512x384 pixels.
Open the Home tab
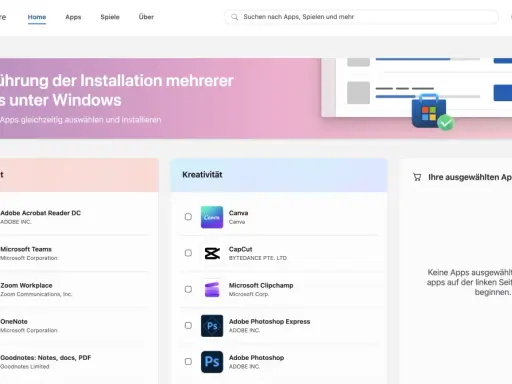(37, 17)
